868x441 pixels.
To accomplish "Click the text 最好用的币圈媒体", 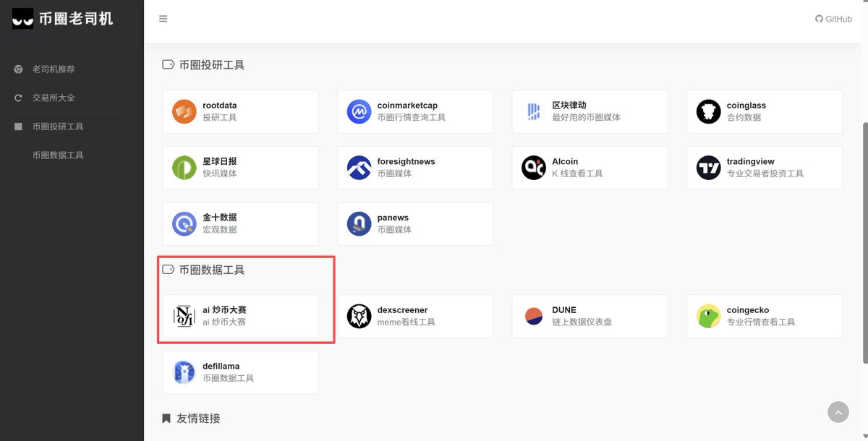I will coord(587,117).
